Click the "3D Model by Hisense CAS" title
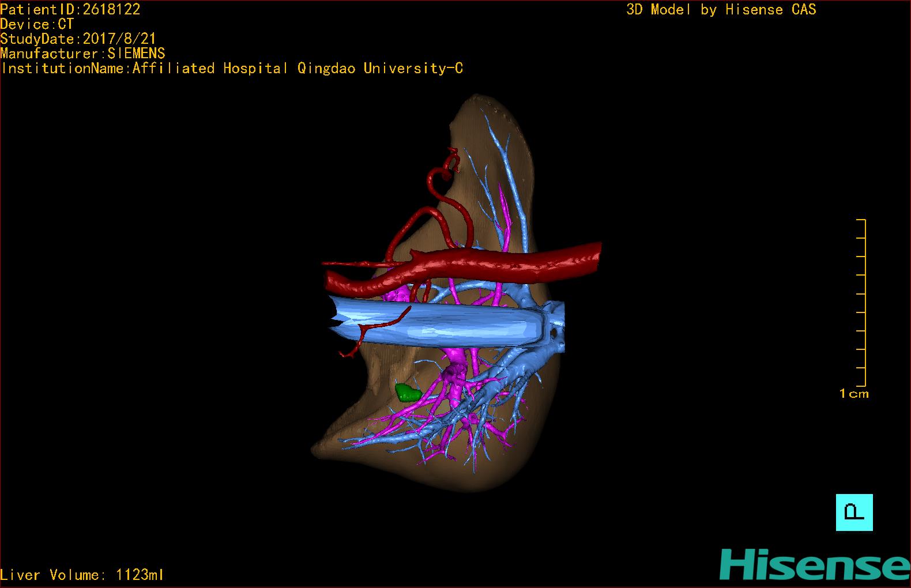Image resolution: width=911 pixels, height=588 pixels. tap(721, 10)
